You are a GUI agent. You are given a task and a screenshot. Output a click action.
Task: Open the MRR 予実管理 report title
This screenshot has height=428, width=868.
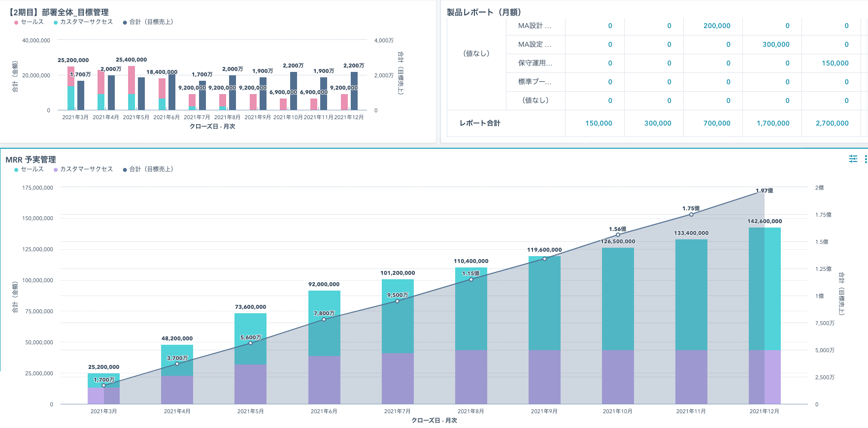tap(31, 160)
